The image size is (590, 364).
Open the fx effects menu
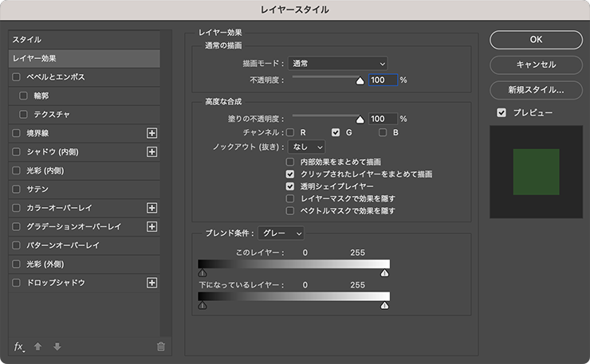[x=19, y=346]
